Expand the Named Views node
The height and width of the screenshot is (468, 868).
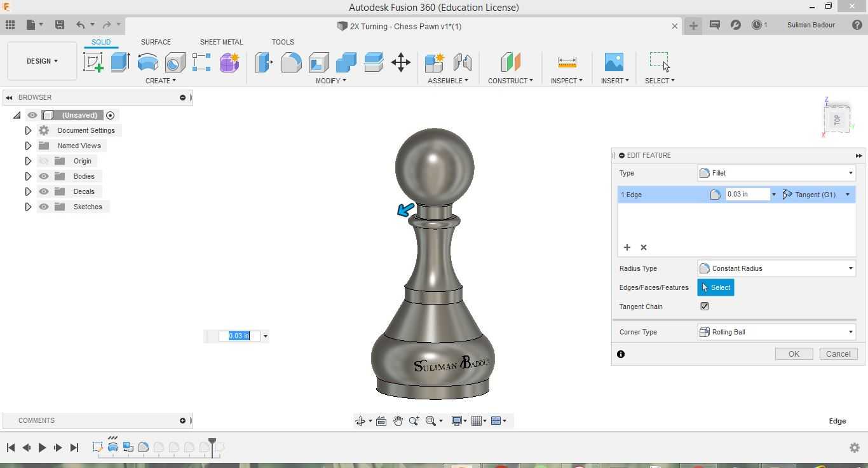coord(28,146)
